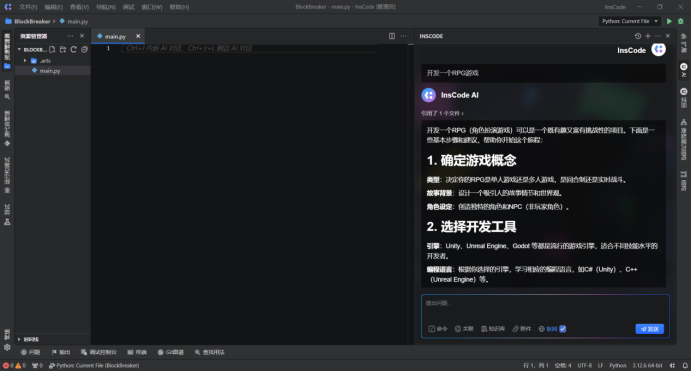
Task: Open the settings gear in the left sidebar
Action: tap(7, 347)
